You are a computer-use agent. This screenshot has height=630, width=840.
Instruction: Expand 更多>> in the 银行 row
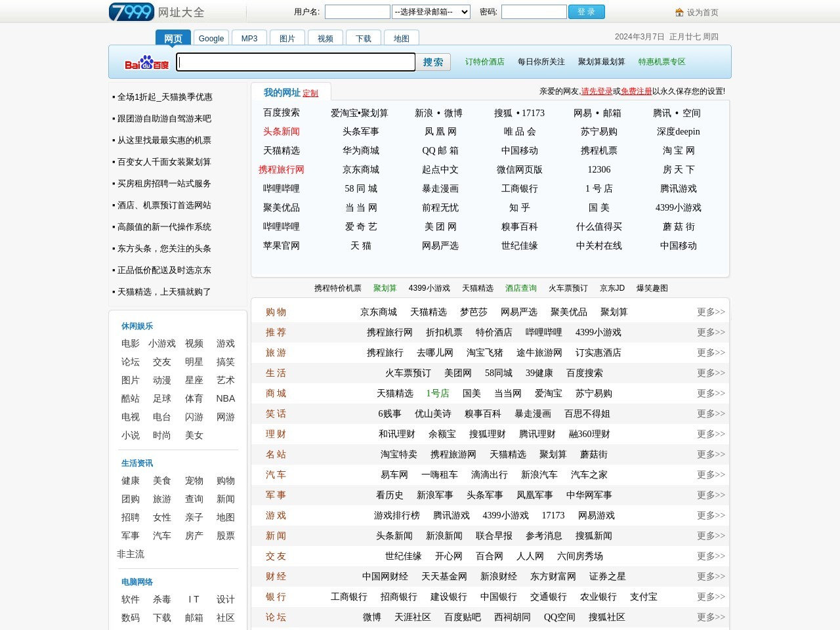pyautogui.click(x=711, y=597)
